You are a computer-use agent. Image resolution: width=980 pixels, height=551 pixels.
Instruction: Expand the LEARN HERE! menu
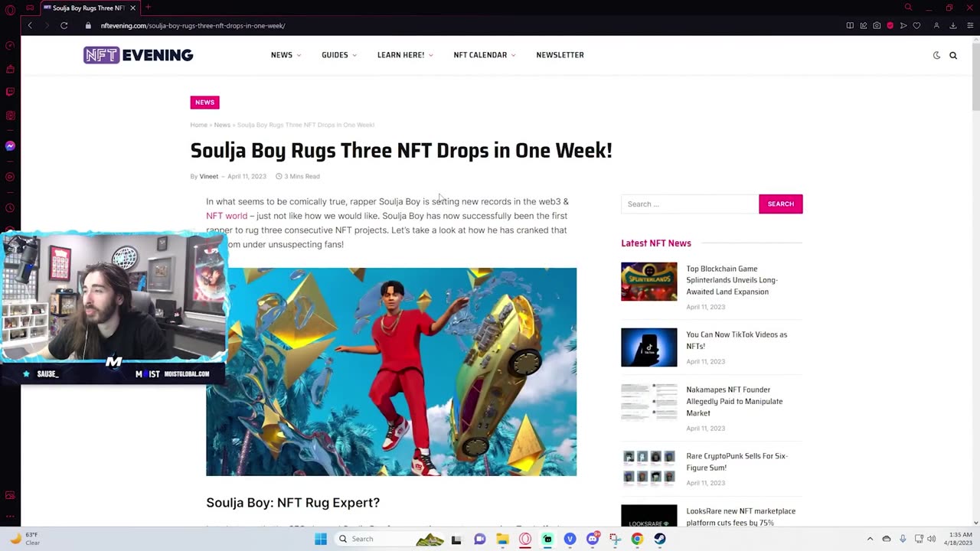point(405,55)
